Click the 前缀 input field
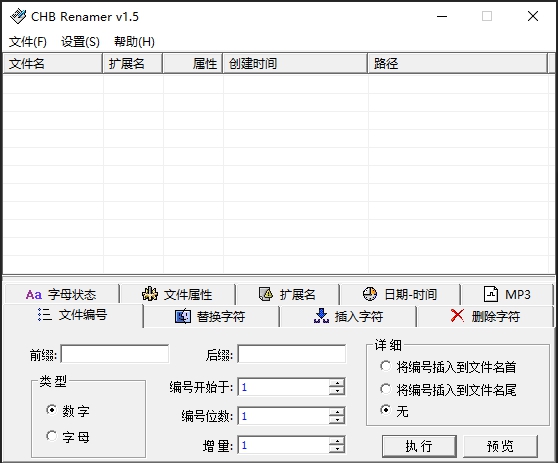Screen dimensions: 558x463 (x=115, y=354)
